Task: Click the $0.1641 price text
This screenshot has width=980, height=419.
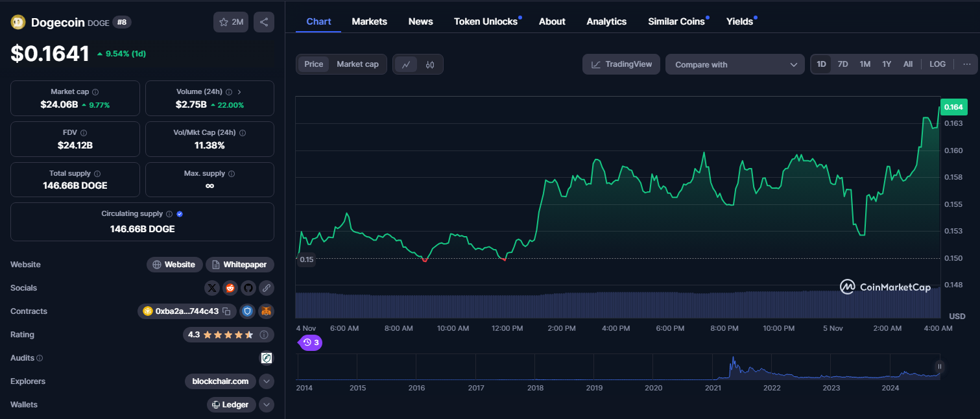Action: [50, 53]
